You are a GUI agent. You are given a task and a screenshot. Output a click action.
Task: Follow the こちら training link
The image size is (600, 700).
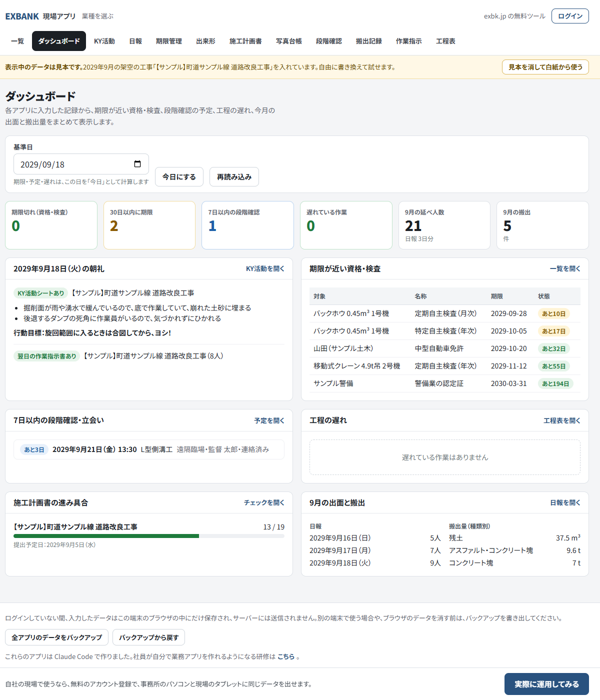pyautogui.click(x=286, y=656)
